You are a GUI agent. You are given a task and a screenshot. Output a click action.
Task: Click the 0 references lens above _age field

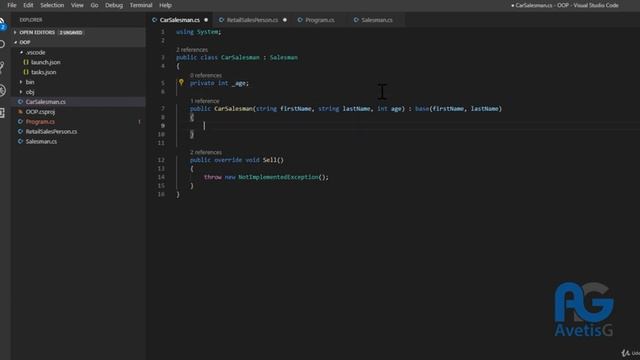pos(206,76)
